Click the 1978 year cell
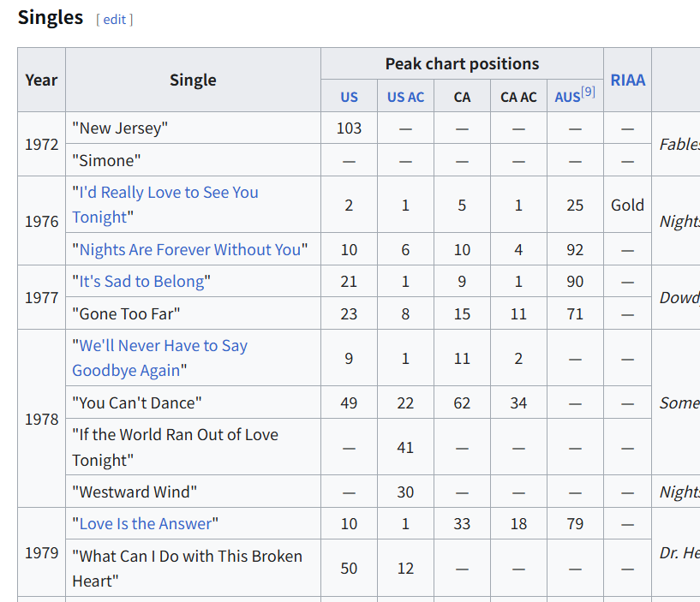This screenshot has width=700, height=602. 41,419
